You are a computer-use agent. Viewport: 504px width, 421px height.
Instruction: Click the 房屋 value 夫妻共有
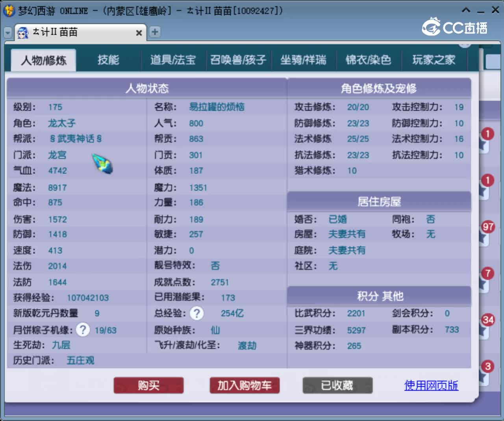347,234
